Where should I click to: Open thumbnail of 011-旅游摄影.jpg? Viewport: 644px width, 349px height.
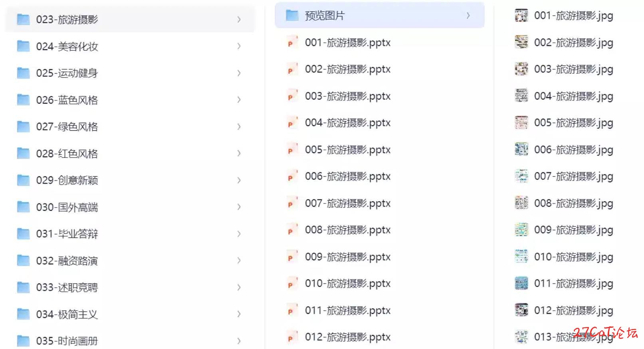point(521,283)
